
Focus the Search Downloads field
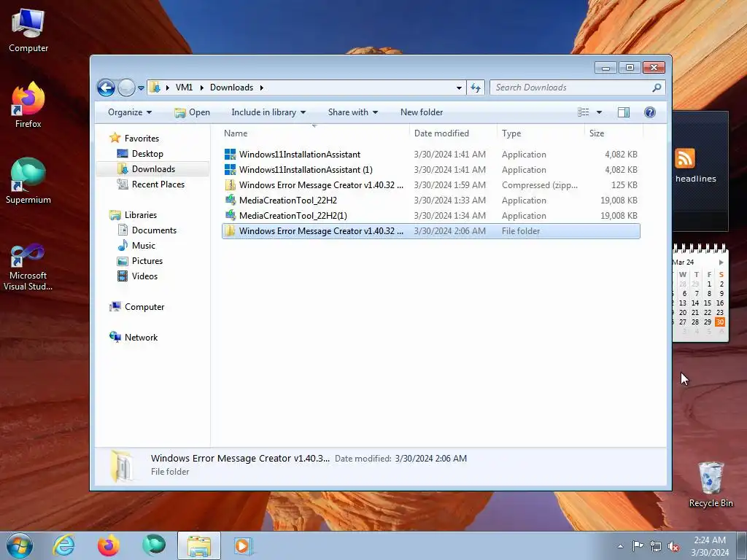click(570, 87)
